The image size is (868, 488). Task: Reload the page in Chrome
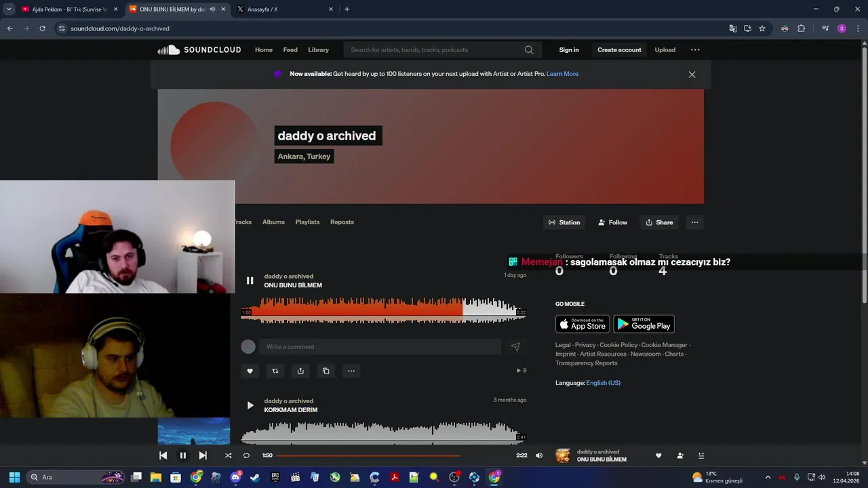42,28
